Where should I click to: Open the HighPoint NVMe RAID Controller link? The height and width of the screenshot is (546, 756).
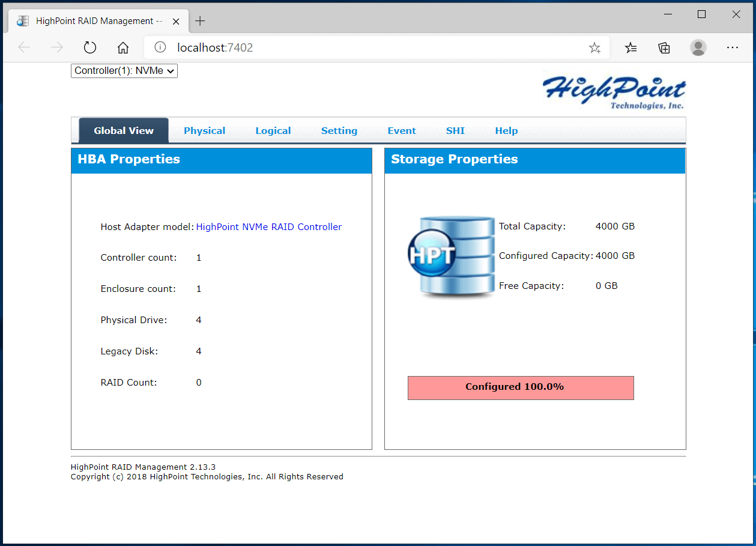[x=269, y=227]
